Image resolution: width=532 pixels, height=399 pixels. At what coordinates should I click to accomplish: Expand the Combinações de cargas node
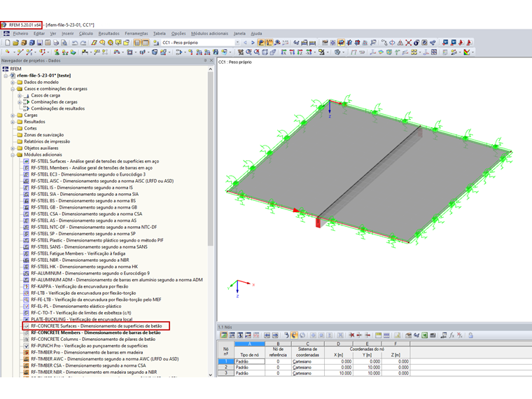click(x=20, y=102)
